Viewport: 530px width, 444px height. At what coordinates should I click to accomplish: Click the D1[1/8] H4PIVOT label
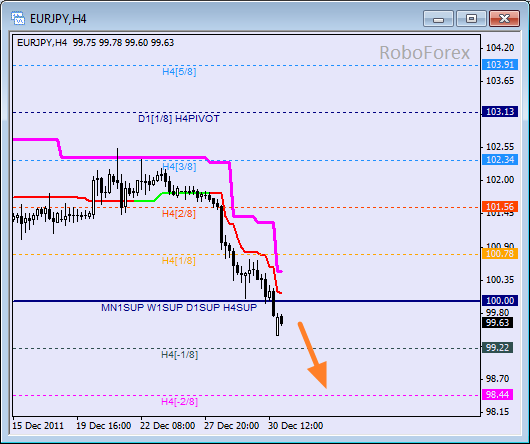coord(179,119)
